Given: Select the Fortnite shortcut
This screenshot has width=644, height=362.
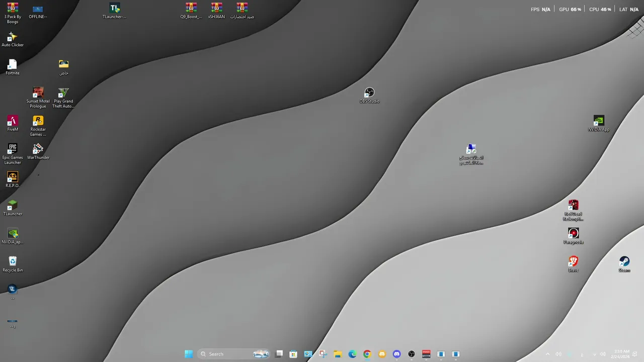Looking at the screenshot, I should pyautogui.click(x=13, y=67).
